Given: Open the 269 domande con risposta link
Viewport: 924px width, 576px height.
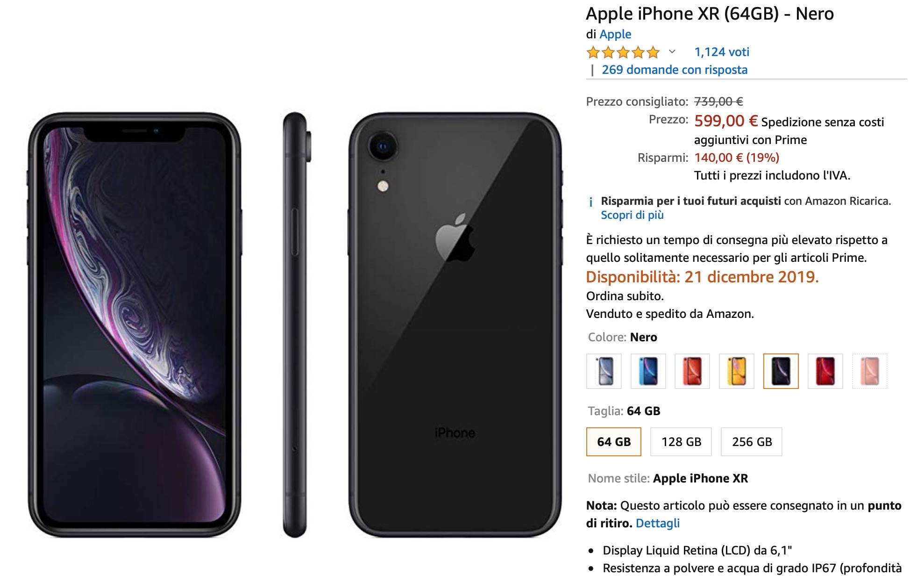Looking at the screenshot, I should point(675,70).
